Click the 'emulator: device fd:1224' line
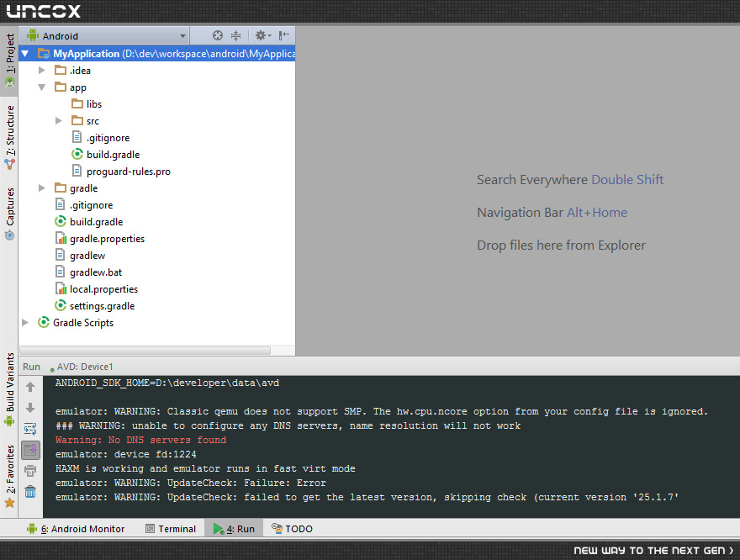Viewport: 740px width, 560px height. (125, 454)
